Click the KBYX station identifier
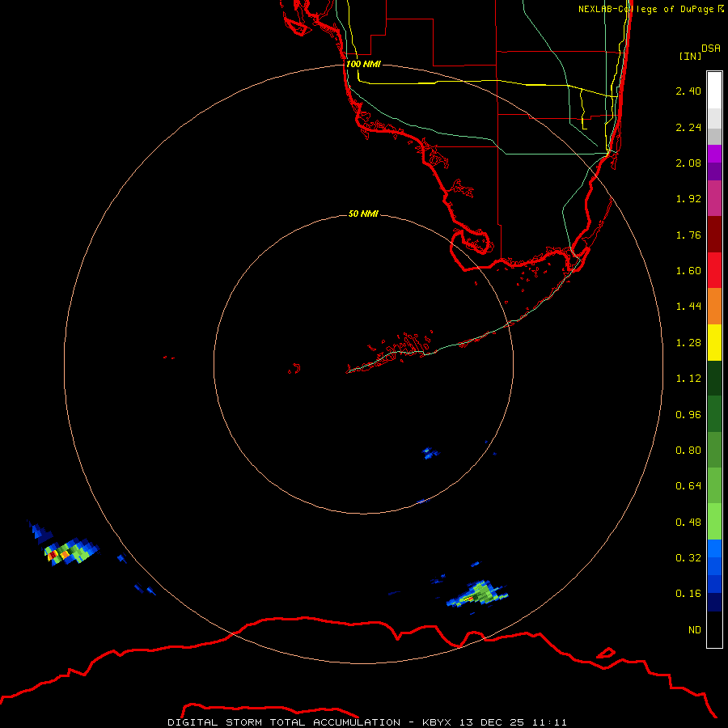This screenshot has height=728, width=728. (438, 722)
